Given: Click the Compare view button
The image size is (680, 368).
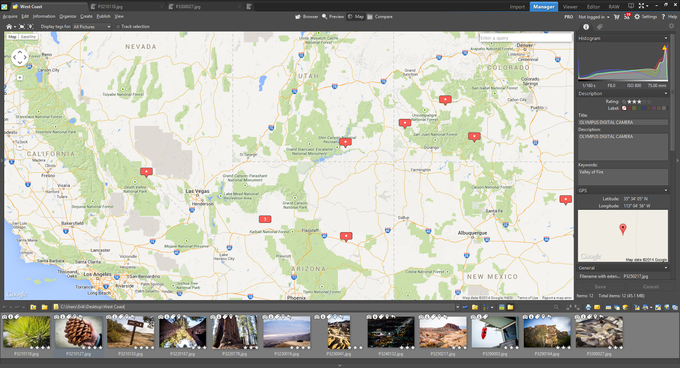Looking at the screenshot, I should coord(380,16).
